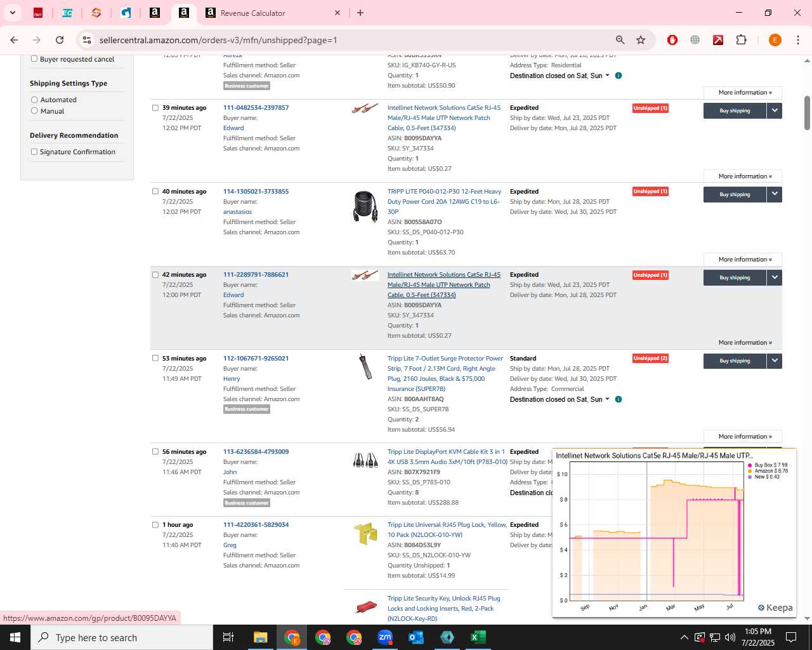Expand Buy shipping arrow for order 111-0482534-2397857
The height and width of the screenshot is (650, 812).
[775, 110]
